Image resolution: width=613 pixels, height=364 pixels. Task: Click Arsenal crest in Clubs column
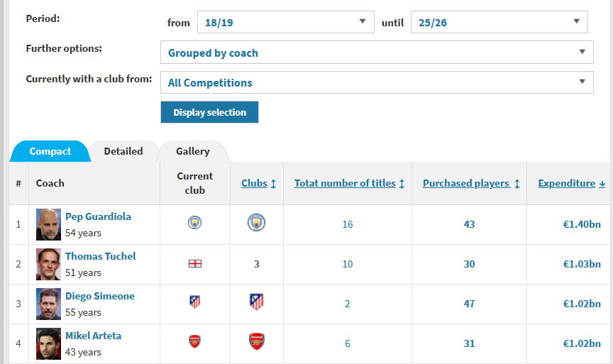tap(256, 342)
